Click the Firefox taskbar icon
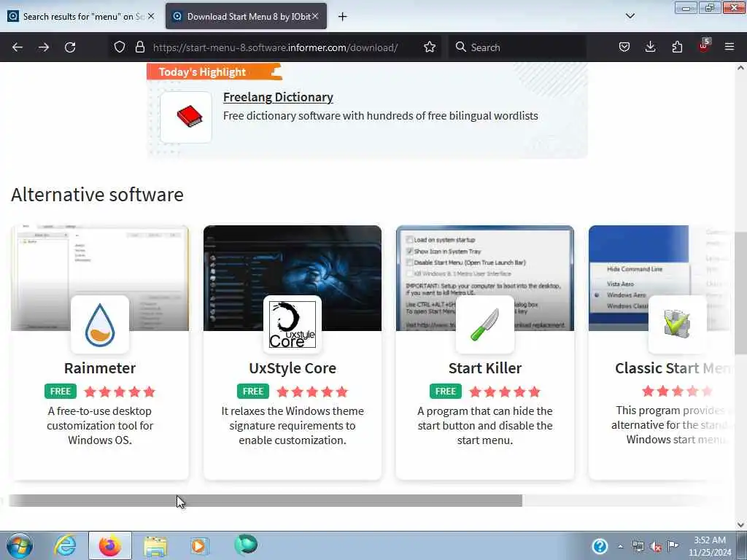The image size is (747, 560). point(110,545)
